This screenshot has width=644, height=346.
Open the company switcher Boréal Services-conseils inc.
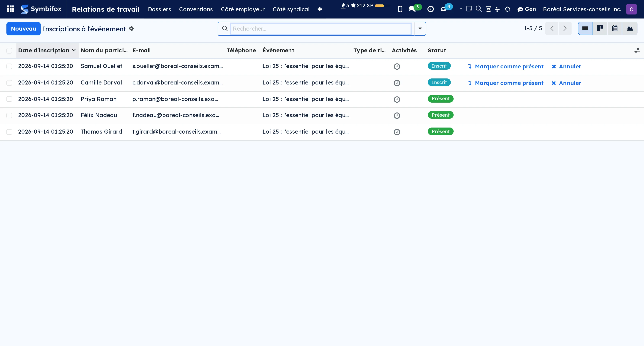[x=582, y=9]
